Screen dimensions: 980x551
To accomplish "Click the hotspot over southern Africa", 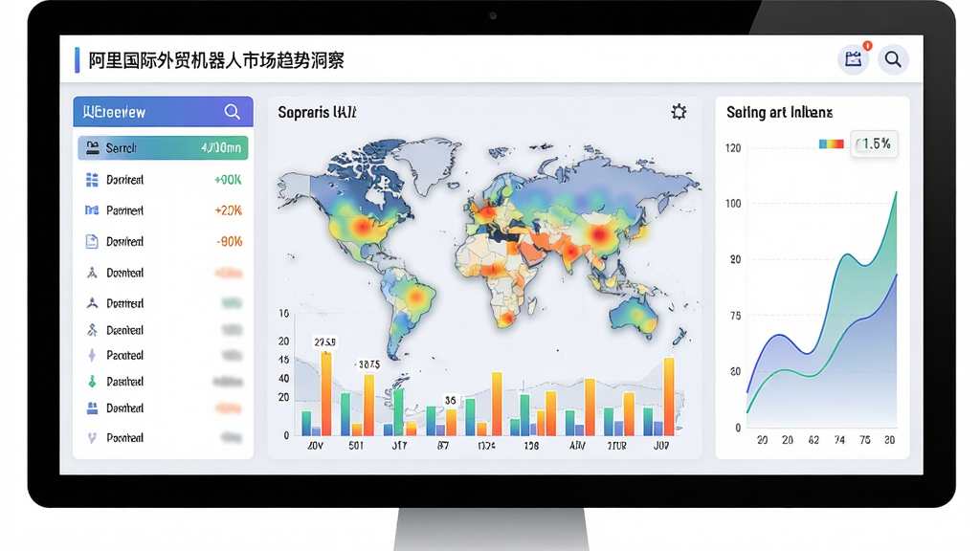I will click(507, 318).
